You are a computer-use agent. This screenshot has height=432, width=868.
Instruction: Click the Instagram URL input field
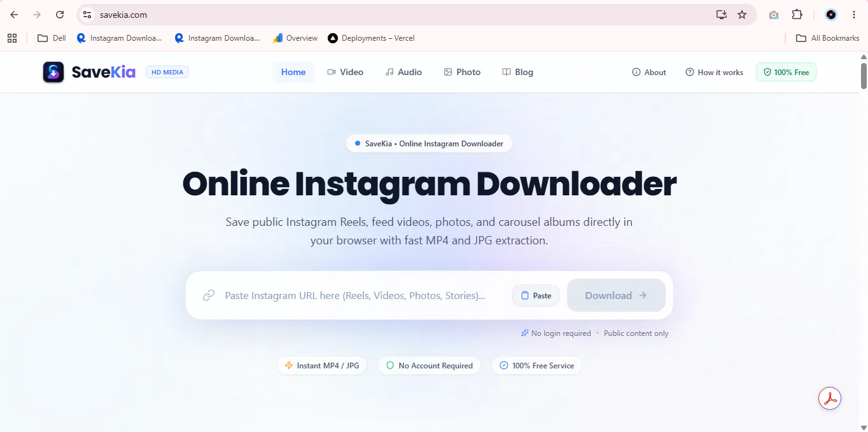tap(355, 295)
